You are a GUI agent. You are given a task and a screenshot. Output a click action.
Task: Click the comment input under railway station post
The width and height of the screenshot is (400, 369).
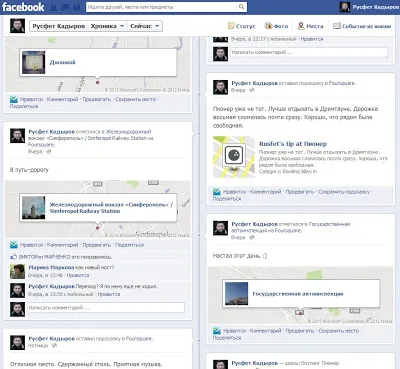pyautogui.click(x=106, y=308)
